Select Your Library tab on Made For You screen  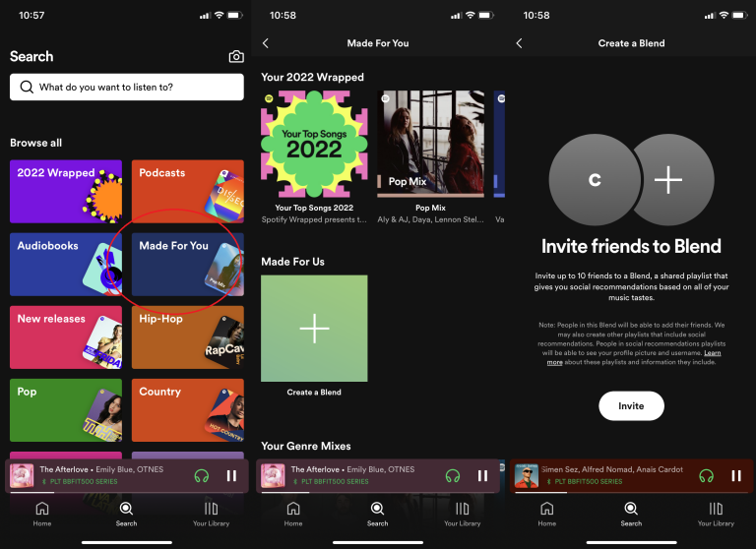463,514
